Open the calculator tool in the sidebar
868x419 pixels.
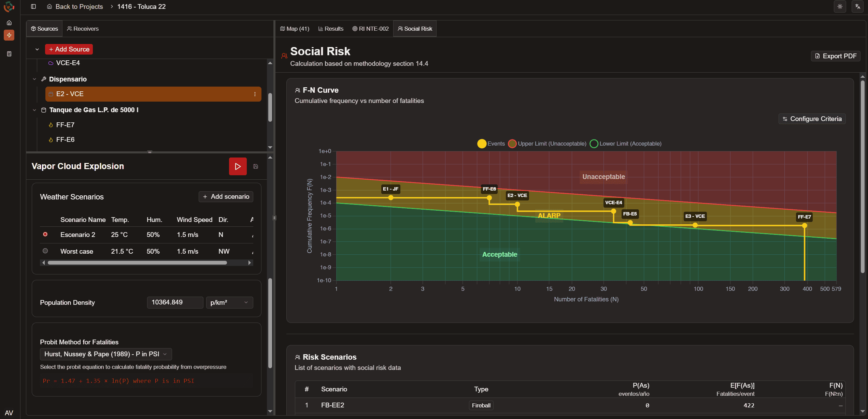coord(9,54)
